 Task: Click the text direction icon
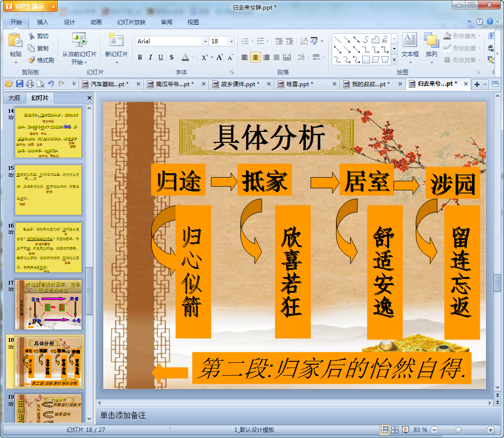[x=304, y=41]
